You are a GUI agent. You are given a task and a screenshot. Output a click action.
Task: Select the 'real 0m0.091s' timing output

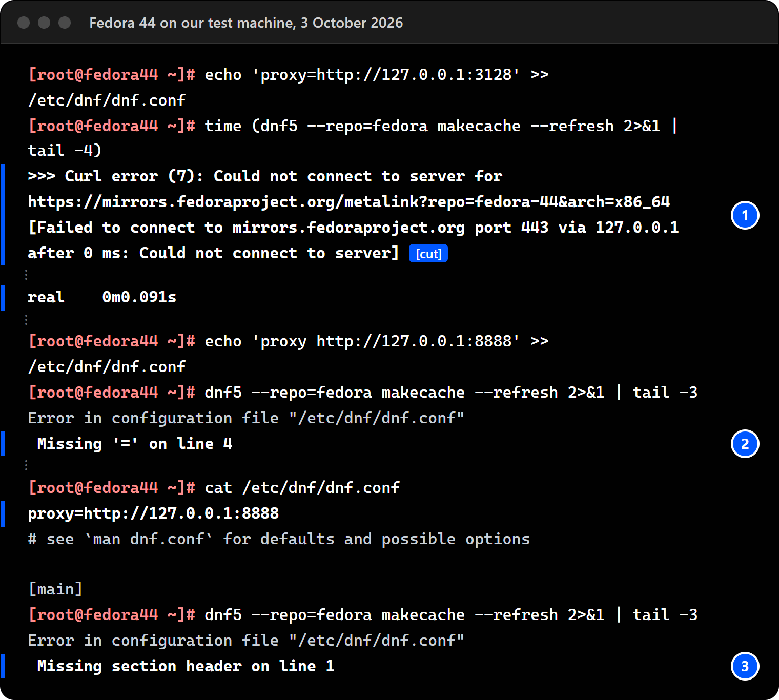tap(102, 297)
